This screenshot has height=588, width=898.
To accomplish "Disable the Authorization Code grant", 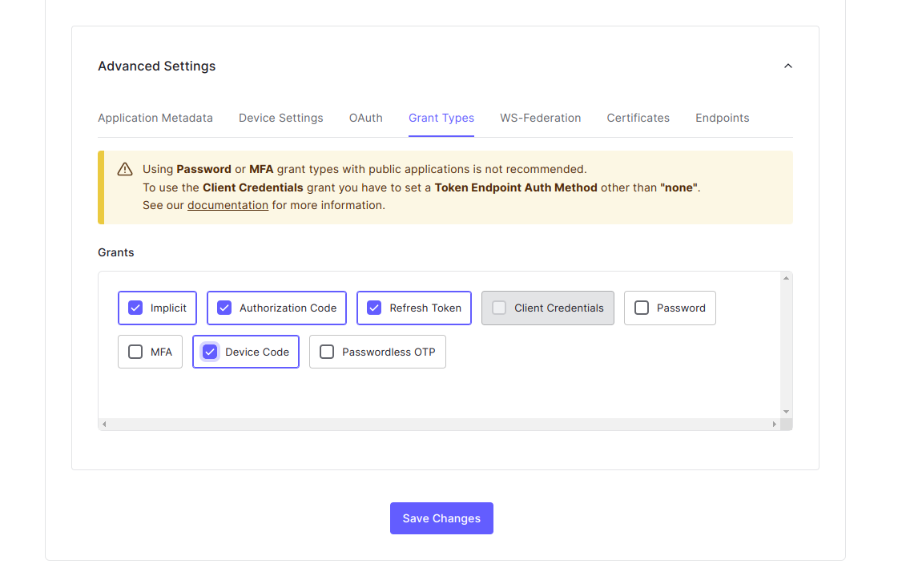I will [x=224, y=308].
